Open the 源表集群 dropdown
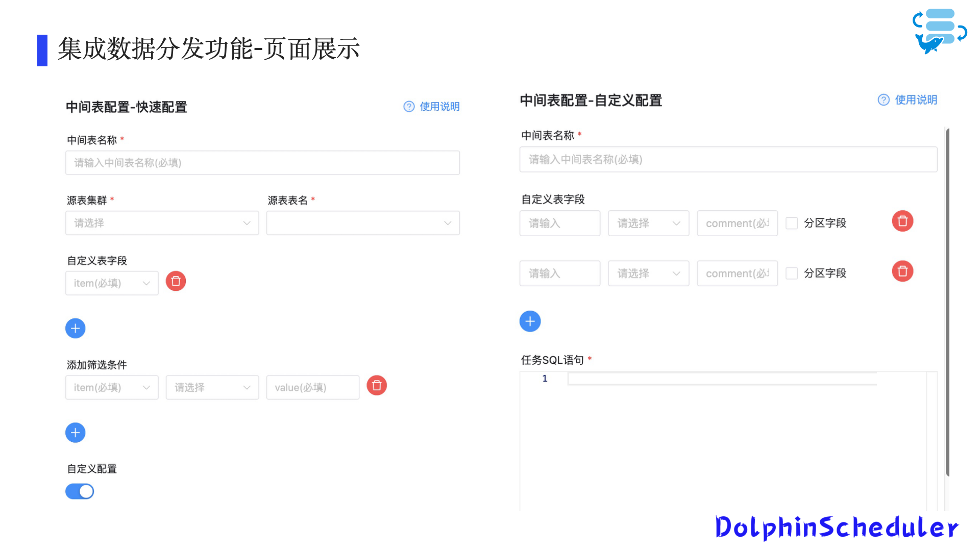The width and height of the screenshot is (980, 551). point(162,223)
